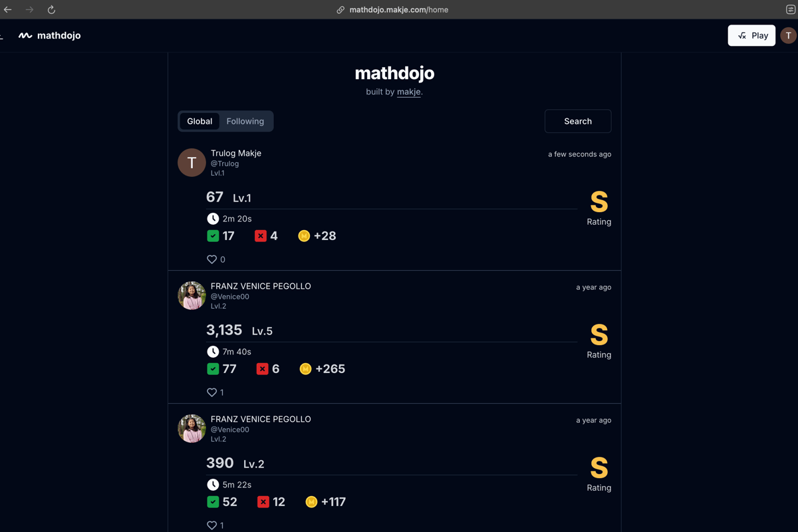Image resolution: width=798 pixels, height=532 pixels.
Task: Open the Search button
Action: tap(577, 121)
